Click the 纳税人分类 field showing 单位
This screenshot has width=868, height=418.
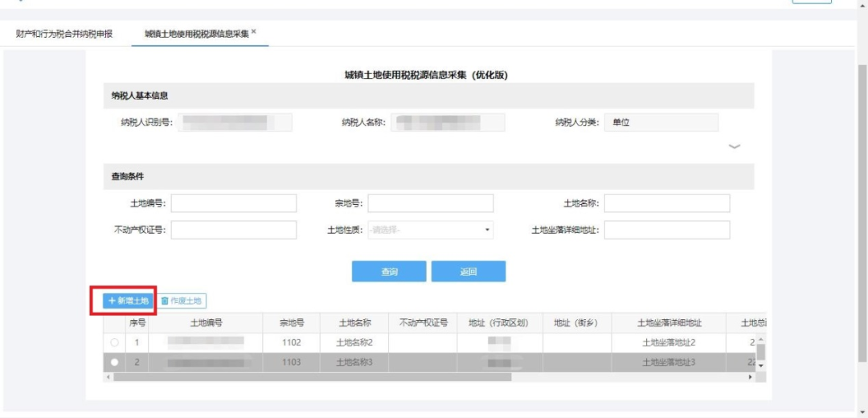[661, 123]
